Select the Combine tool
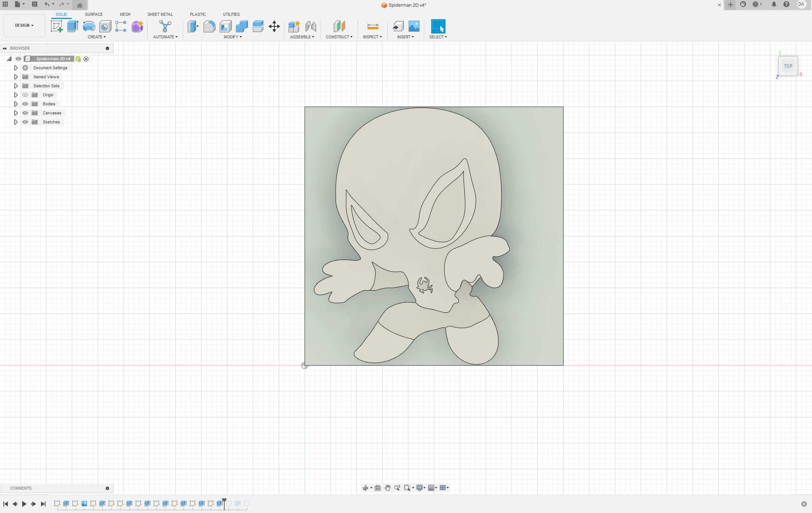 point(242,26)
